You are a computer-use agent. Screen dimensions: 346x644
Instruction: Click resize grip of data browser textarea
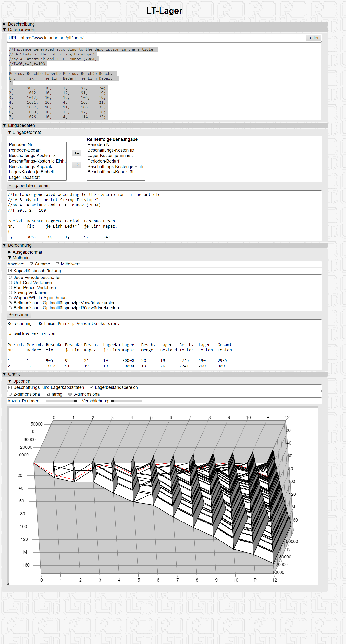coord(319,118)
